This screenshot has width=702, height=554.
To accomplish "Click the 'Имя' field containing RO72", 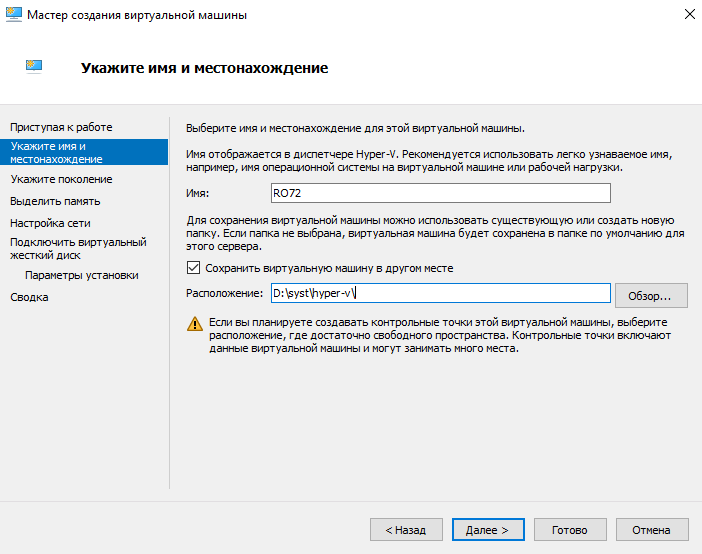I will pos(439,193).
